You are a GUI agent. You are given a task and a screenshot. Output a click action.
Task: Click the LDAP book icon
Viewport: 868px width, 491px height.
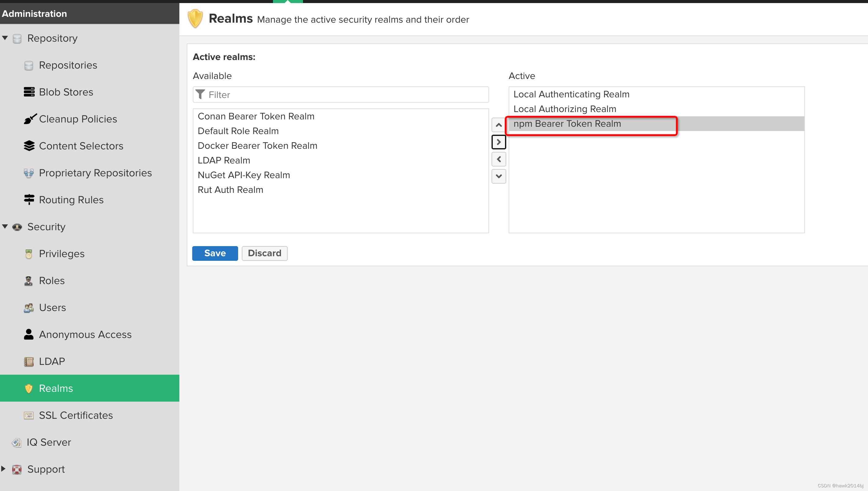pyautogui.click(x=29, y=362)
